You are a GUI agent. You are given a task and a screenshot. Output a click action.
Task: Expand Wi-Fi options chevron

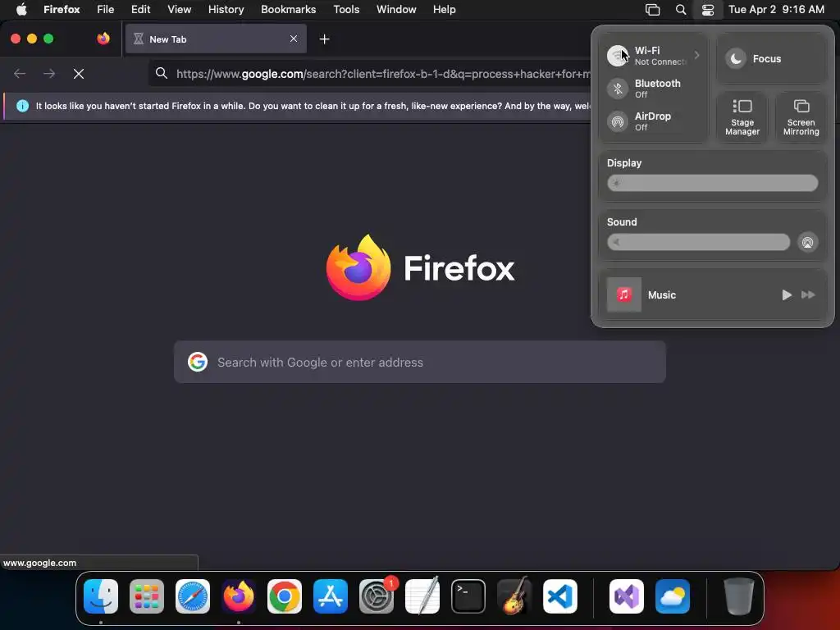coord(696,55)
